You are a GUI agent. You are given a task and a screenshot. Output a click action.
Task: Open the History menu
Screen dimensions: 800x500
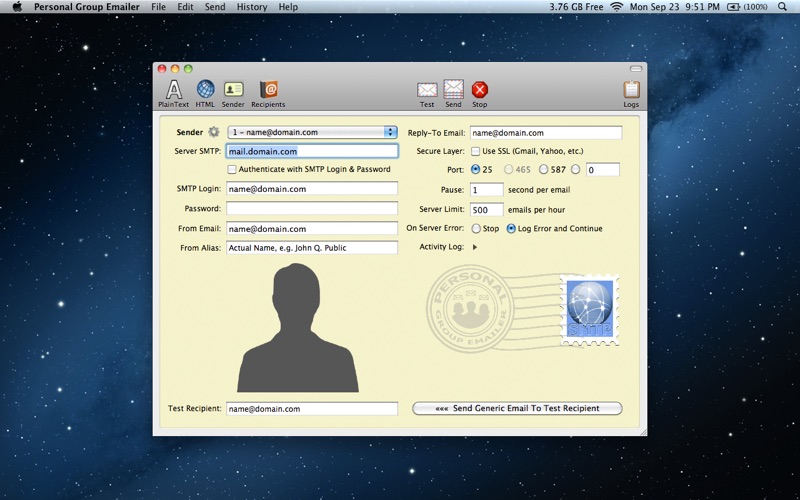tap(252, 7)
